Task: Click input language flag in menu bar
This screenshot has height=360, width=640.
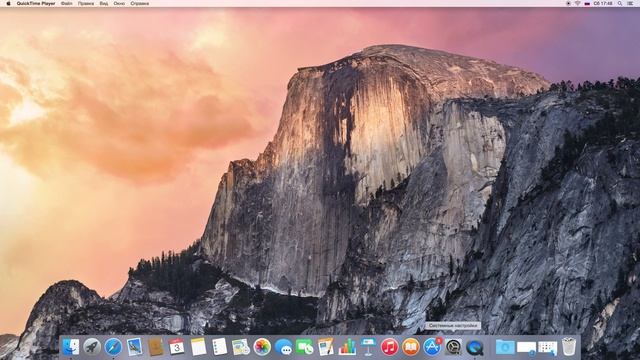Action: tap(587, 3)
